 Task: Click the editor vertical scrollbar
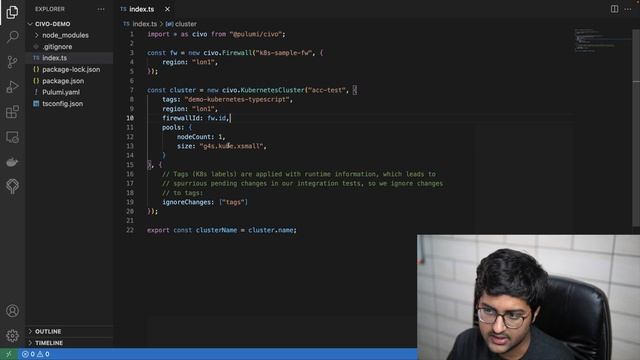(636, 127)
